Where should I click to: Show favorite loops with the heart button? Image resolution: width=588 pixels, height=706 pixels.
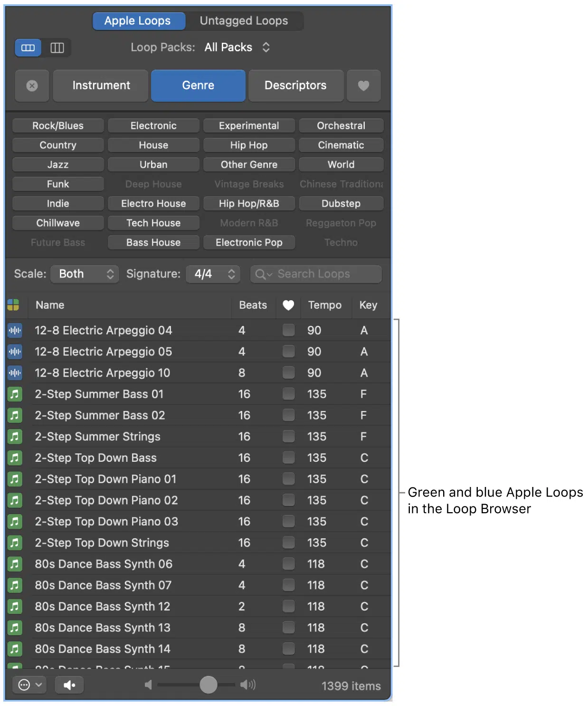(363, 86)
